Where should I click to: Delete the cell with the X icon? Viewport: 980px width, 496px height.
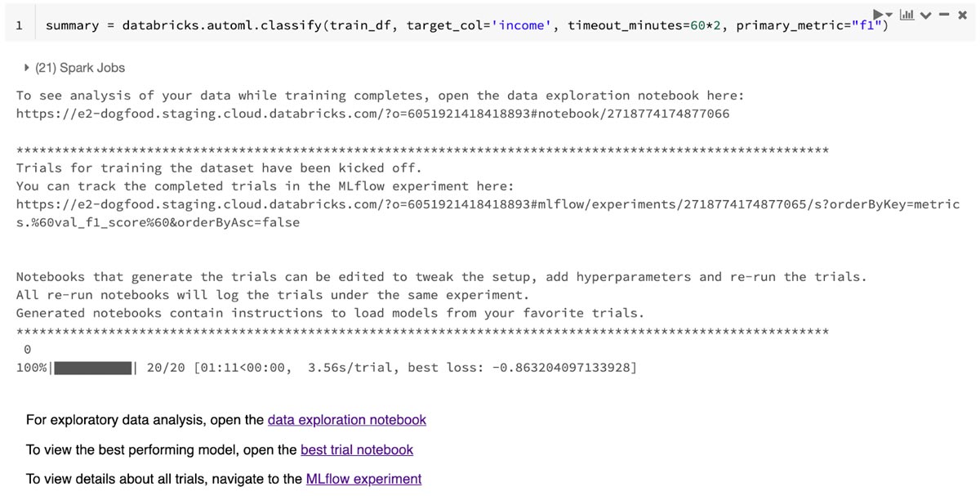click(963, 15)
